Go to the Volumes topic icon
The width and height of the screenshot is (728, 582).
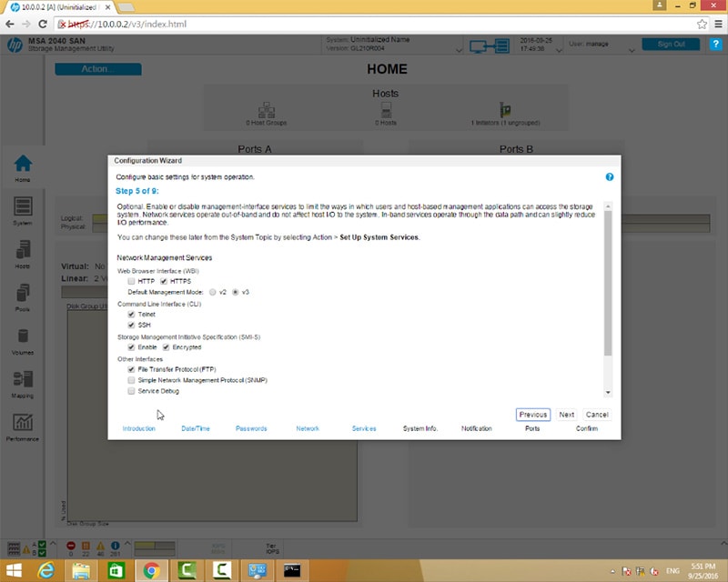(23, 339)
